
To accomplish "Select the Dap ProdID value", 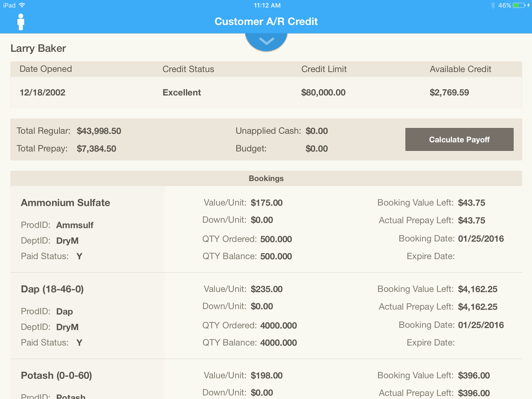I will click(x=64, y=312).
